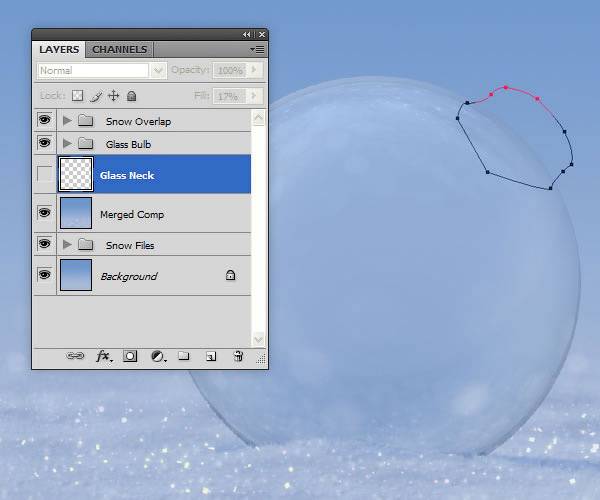600x500 pixels.
Task: Select the Snow Overlap group name
Action: 139,122
